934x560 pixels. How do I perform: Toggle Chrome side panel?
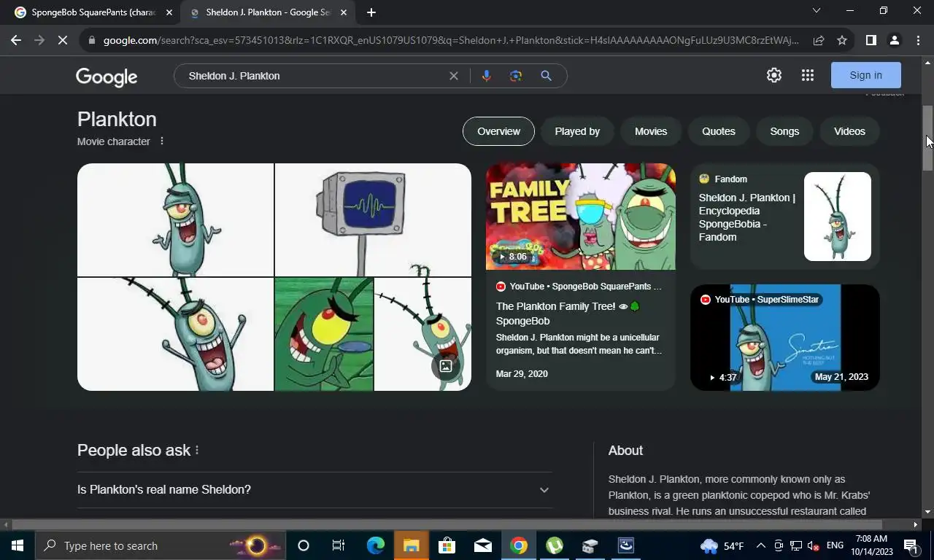click(871, 40)
